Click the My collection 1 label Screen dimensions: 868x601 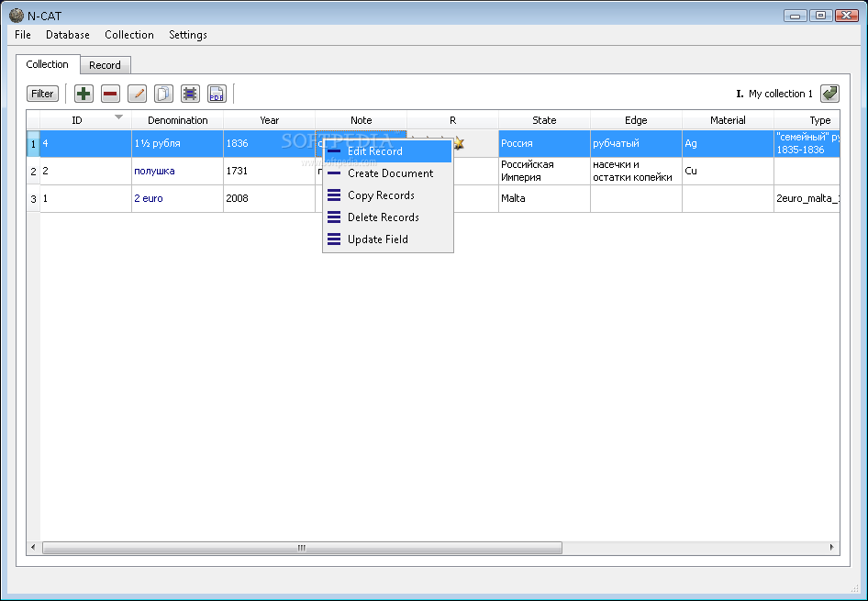[781, 95]
